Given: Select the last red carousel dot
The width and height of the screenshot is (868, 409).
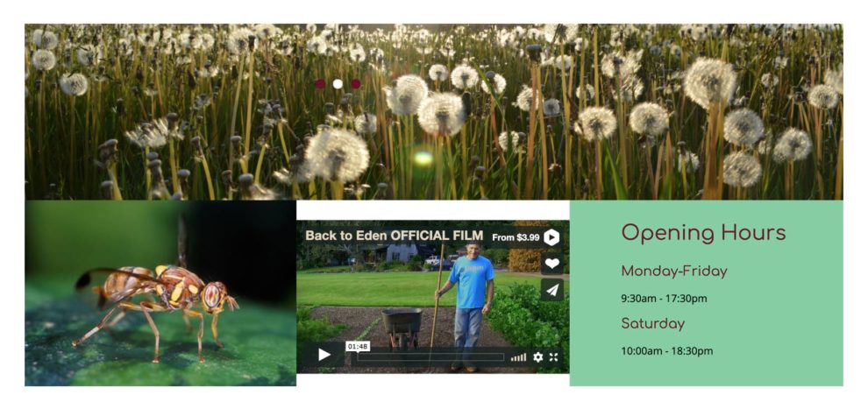Looking at the screenshot, I should (x=355, y=84).
